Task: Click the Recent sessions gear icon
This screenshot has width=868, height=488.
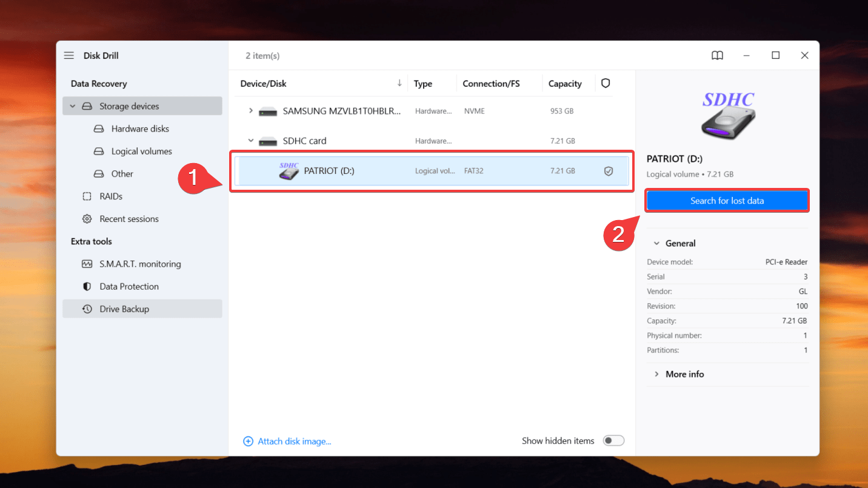Action: 87,219
